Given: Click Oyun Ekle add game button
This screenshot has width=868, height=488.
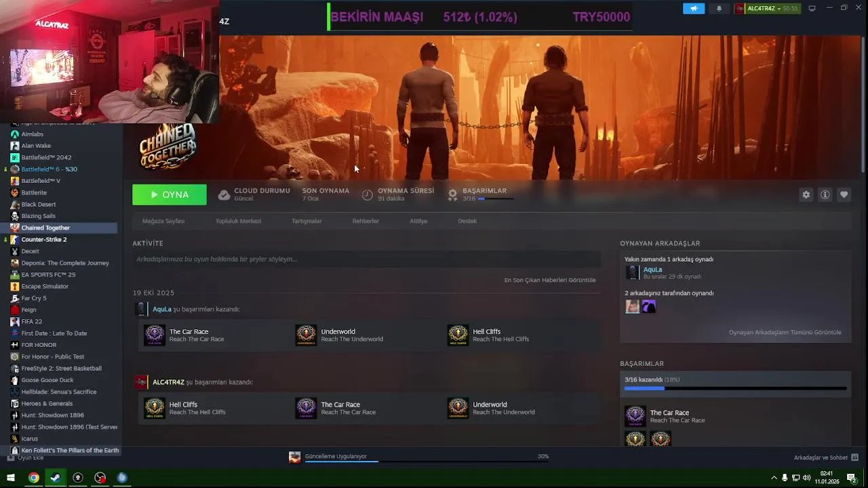Looking at the screenshot, I should coord(25,458).
